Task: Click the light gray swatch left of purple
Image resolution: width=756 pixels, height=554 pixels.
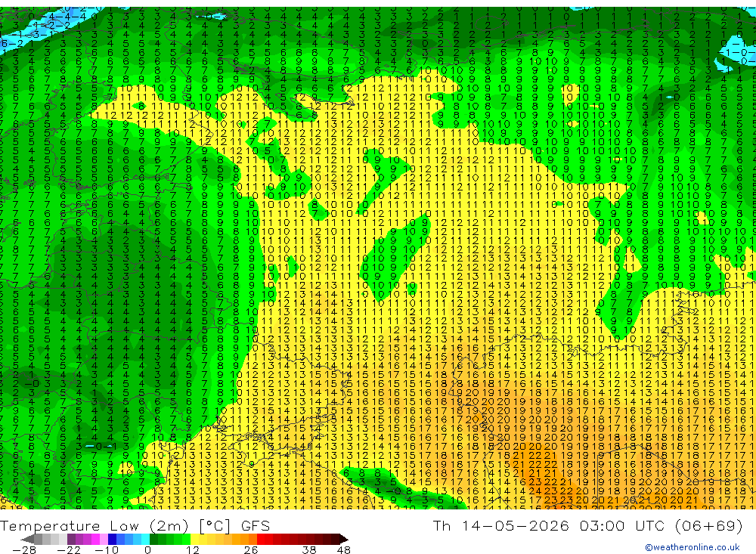Action: click(x=63, y=540)
